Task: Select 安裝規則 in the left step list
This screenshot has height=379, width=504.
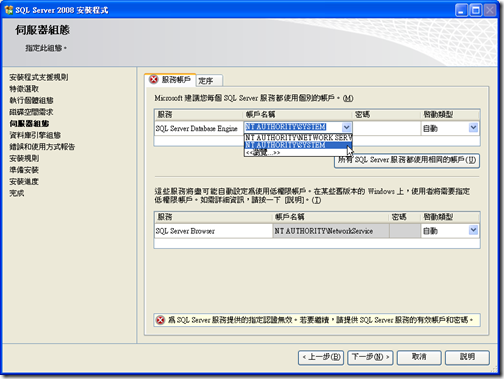Action: click(24, 158)
